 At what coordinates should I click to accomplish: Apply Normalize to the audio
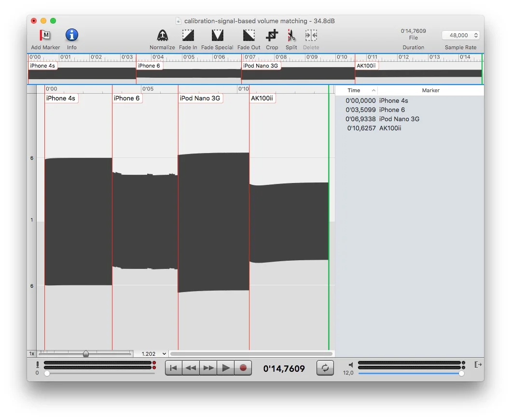[162, 35]
